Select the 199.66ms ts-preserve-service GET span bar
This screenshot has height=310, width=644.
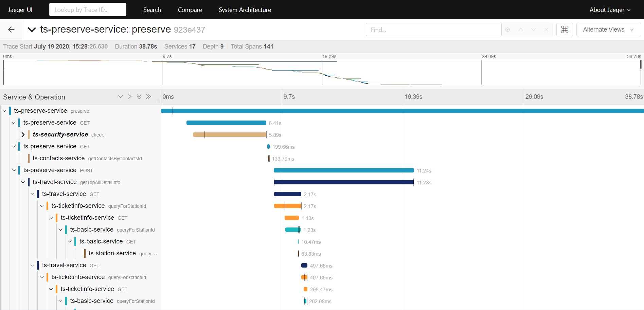pyautogui.click(x=269, y=147)
